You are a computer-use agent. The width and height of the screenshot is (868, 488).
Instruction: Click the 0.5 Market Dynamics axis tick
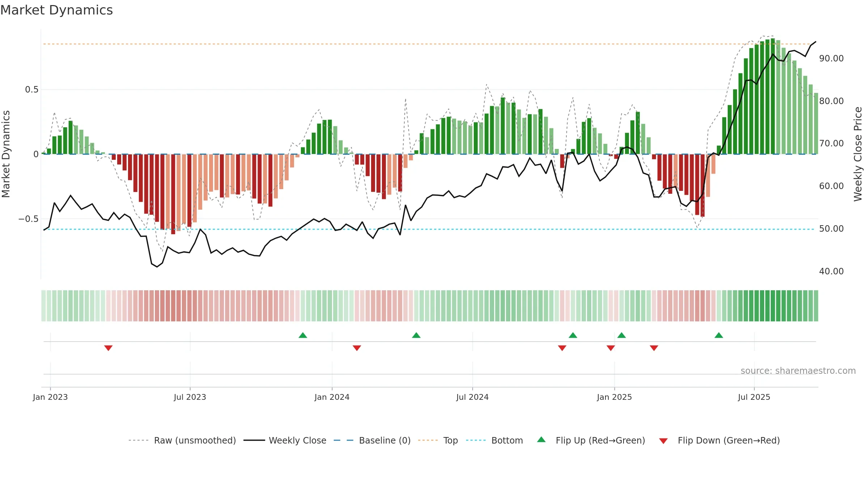pyautogui.click(x=32, y=90)
